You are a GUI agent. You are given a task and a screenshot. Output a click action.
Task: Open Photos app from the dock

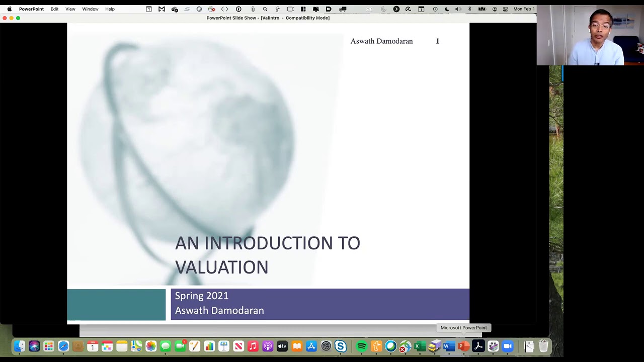(x=151, y=346)
